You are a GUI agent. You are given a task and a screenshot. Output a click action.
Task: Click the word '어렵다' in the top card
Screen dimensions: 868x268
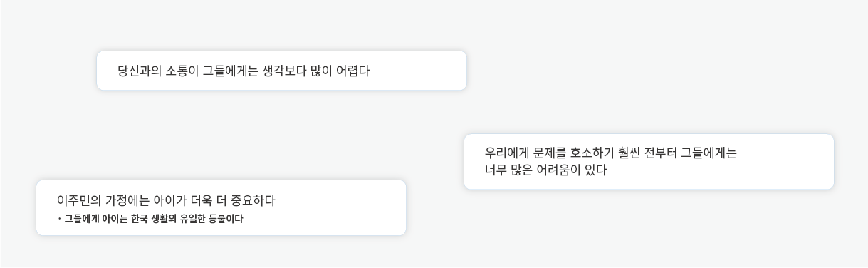pyautogui.click(x=352, y=71)
